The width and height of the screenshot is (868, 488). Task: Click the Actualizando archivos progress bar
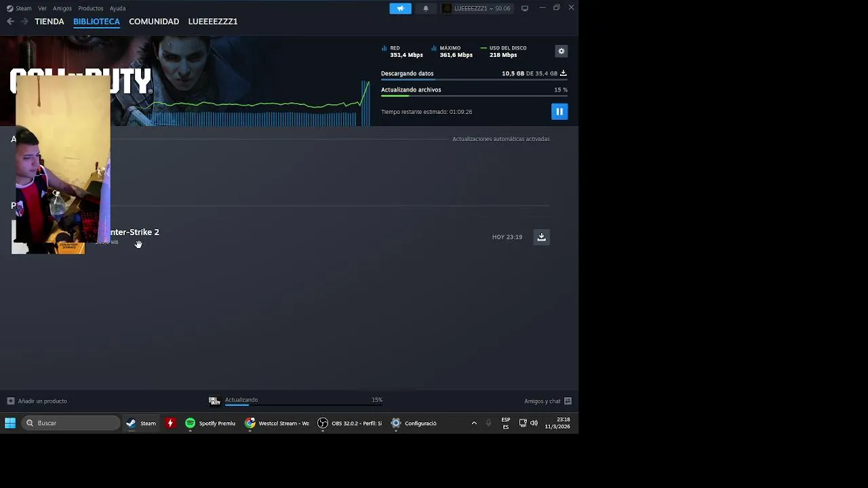[474, 96]
